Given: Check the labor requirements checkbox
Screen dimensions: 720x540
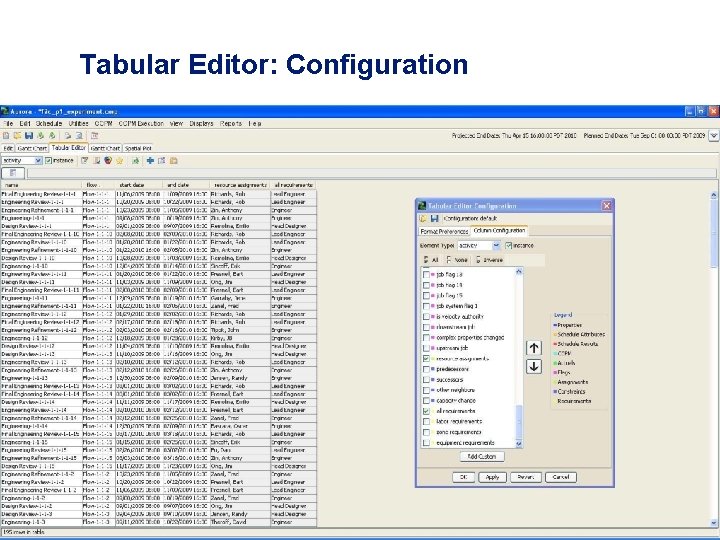Looking at the screenshot, I should 426,422.
